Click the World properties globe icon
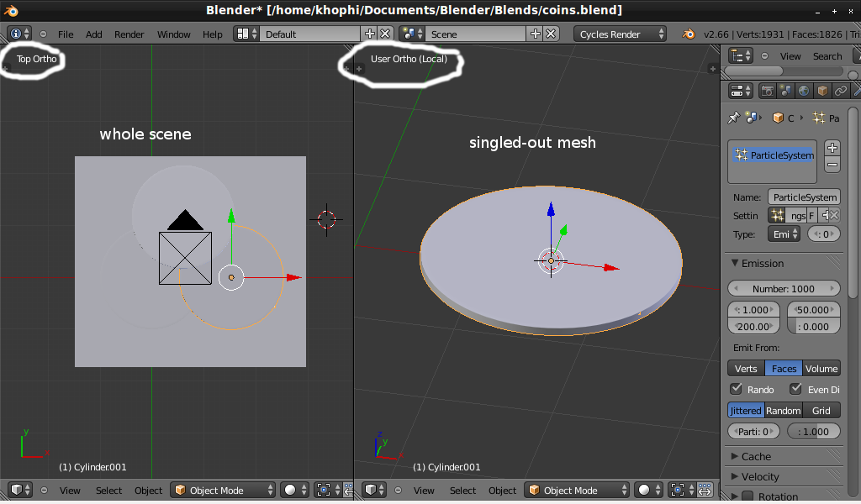 pyautogui.click(x=805, y=91)
